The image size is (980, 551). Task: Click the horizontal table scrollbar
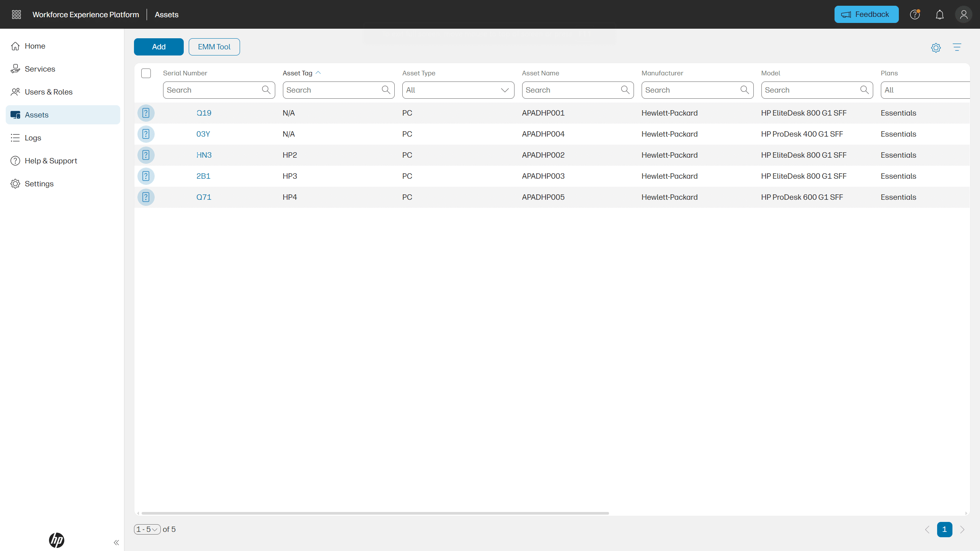point(375,513)
